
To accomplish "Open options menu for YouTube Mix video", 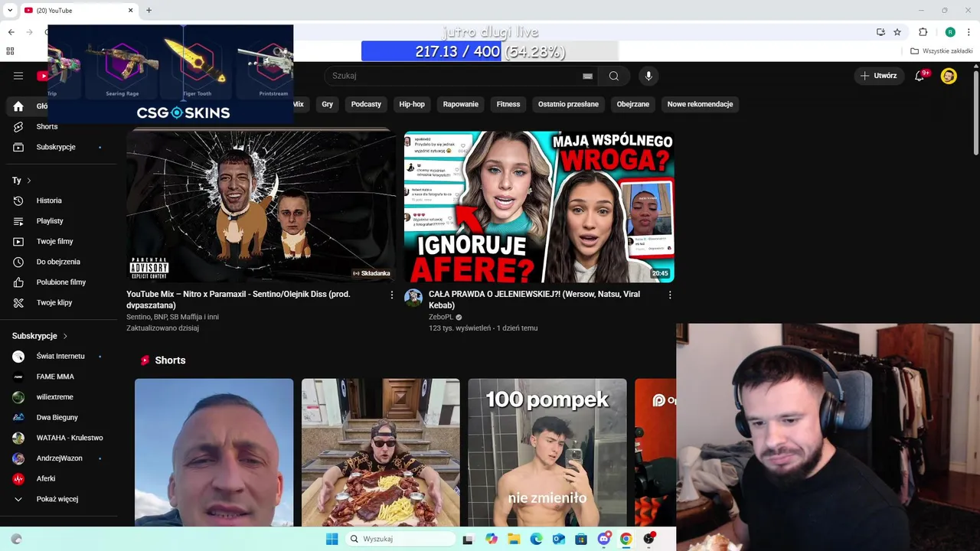I will (392, 295).
